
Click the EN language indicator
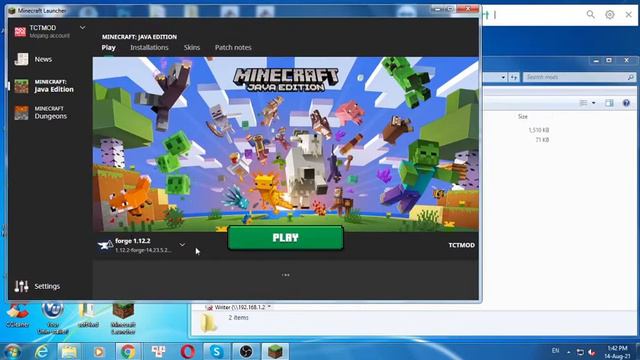(555, 351)
